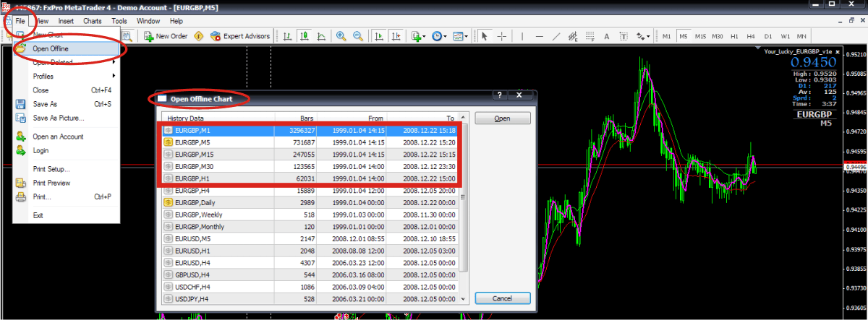Screen dimensions: 868x320
Task: Choose Open an Account menu entry
Action: point(67,137)
